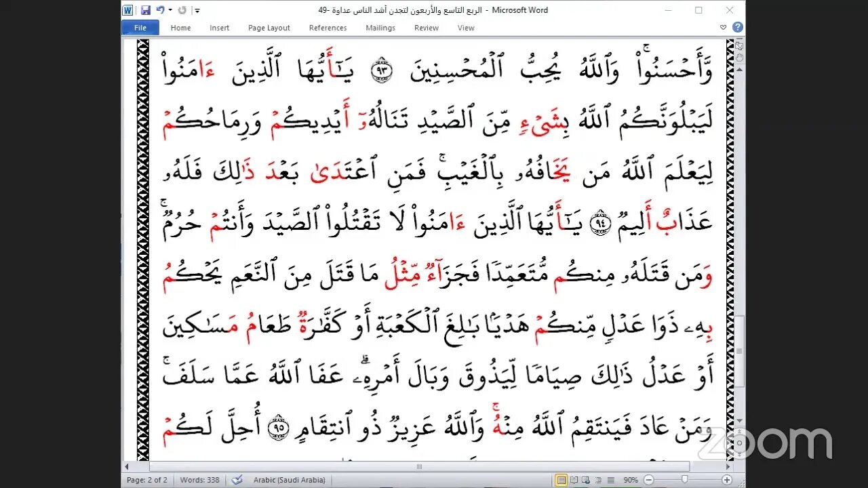Image resolution: width=868 pixels, height=488 pixels.
Task: Switch to Outline view
Action: [x=598, y=480]
